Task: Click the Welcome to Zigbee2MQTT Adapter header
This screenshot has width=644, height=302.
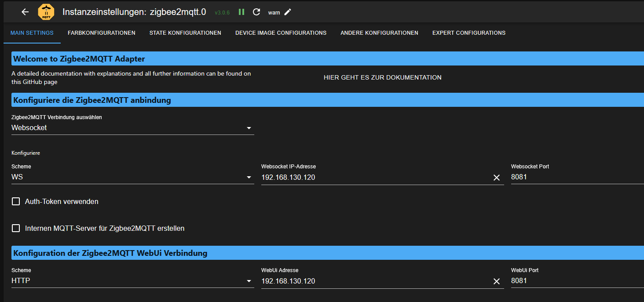Action: (x=328, y=58)
